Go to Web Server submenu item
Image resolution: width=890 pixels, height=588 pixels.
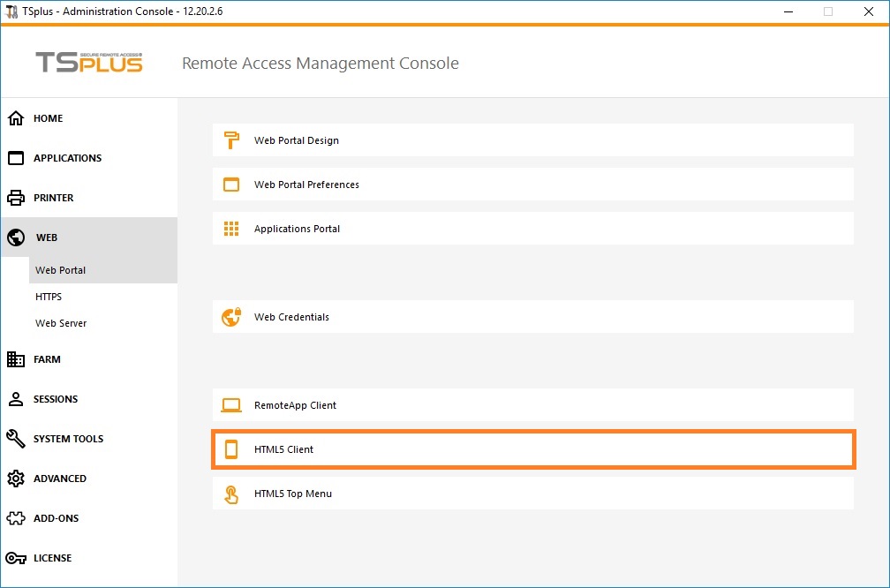tap(61, 323)
